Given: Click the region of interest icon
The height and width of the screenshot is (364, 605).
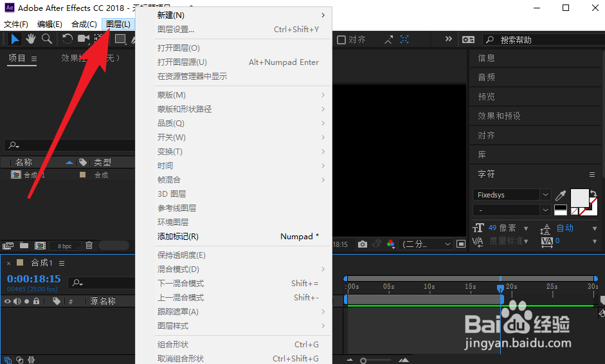Looking at the screenshot, I should (461, 244).
